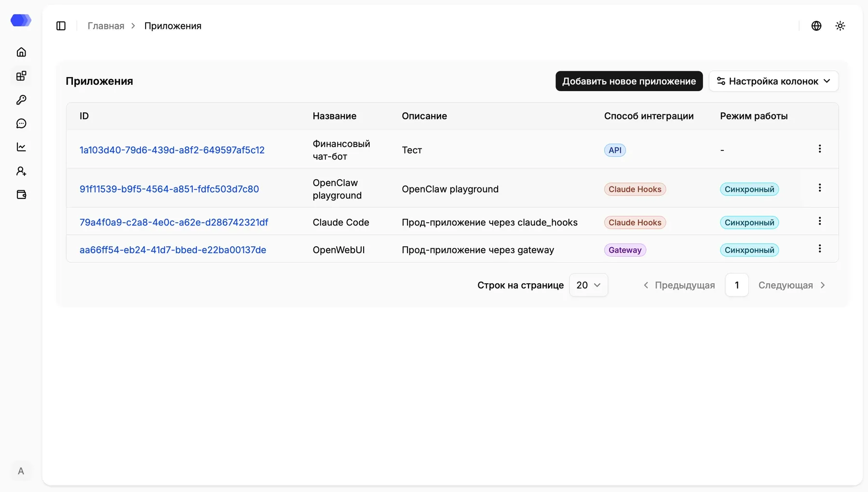This screenshot has height=492, width=868.
Task: Click OpenClaw playground in Название column
Action: tap(337, 189)
